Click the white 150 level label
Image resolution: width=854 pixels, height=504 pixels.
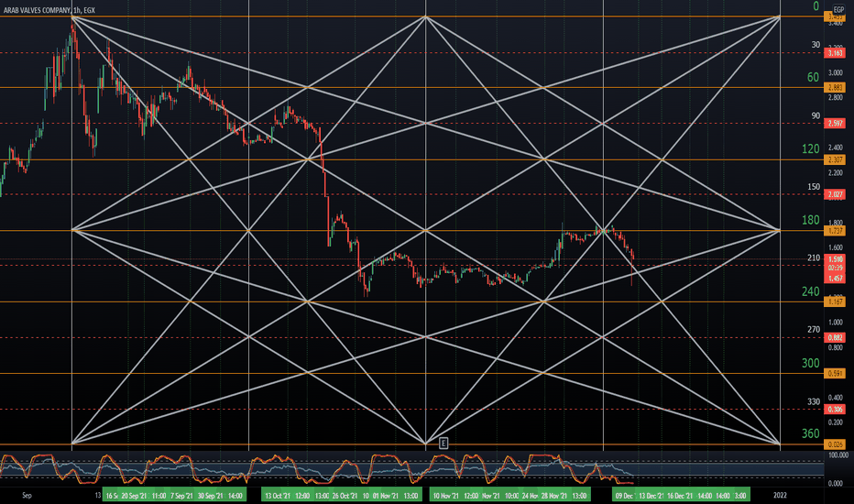tap(814, 186)
